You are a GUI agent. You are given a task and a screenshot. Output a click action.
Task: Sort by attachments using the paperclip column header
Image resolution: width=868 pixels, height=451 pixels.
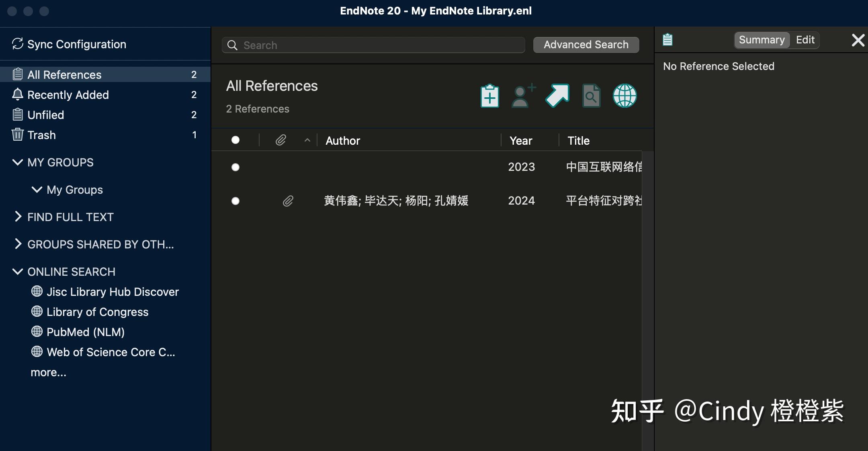pos(280,140)
